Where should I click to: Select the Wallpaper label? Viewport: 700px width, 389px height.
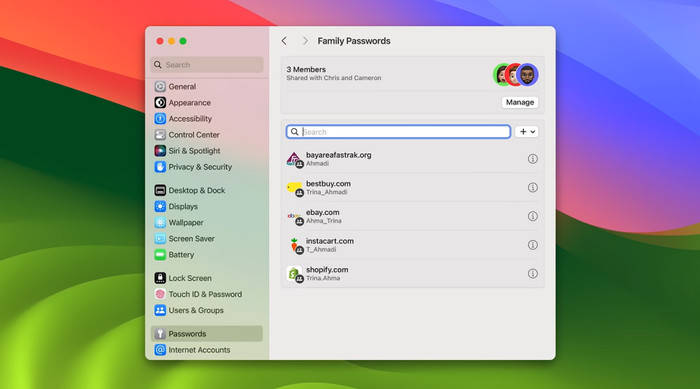[186, 222]
